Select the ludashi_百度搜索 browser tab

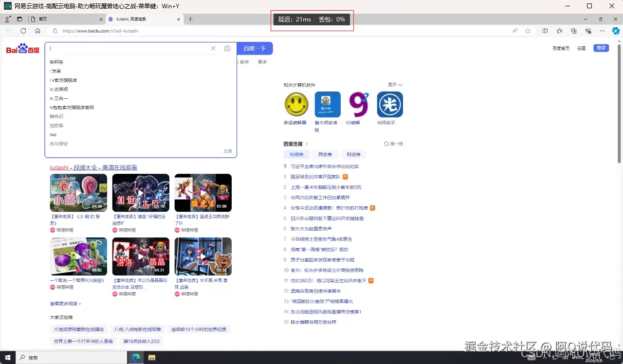tap(144, 19)
